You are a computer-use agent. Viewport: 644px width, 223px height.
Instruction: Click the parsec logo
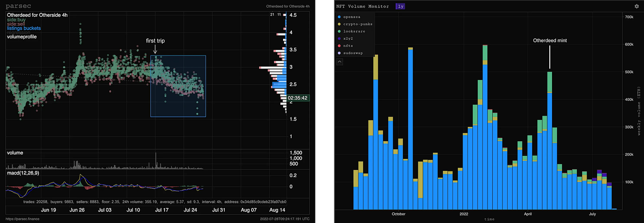(x=17, y=6)
